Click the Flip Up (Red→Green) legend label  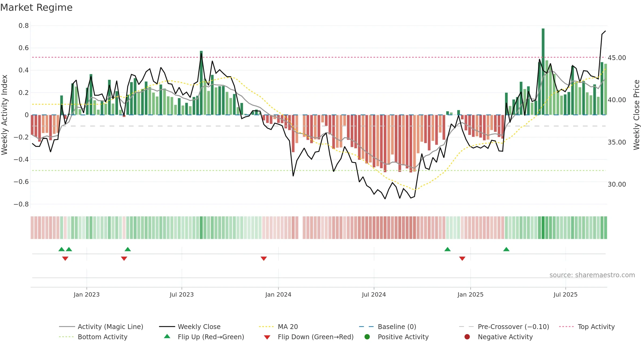[211, 337]
